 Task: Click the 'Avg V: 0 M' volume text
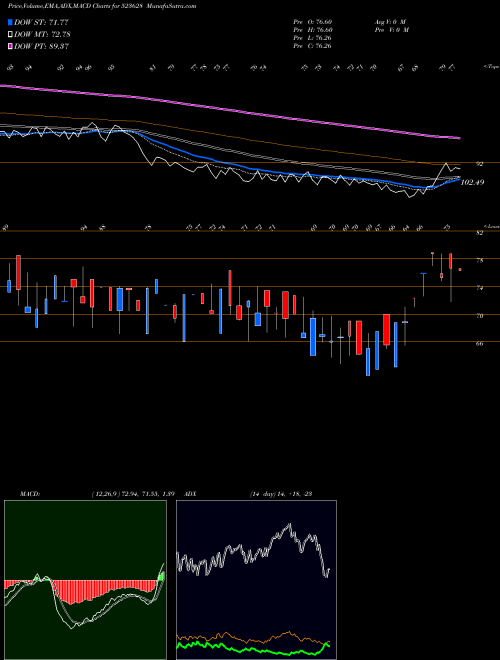pyautogui.click(x=390, y=22)
